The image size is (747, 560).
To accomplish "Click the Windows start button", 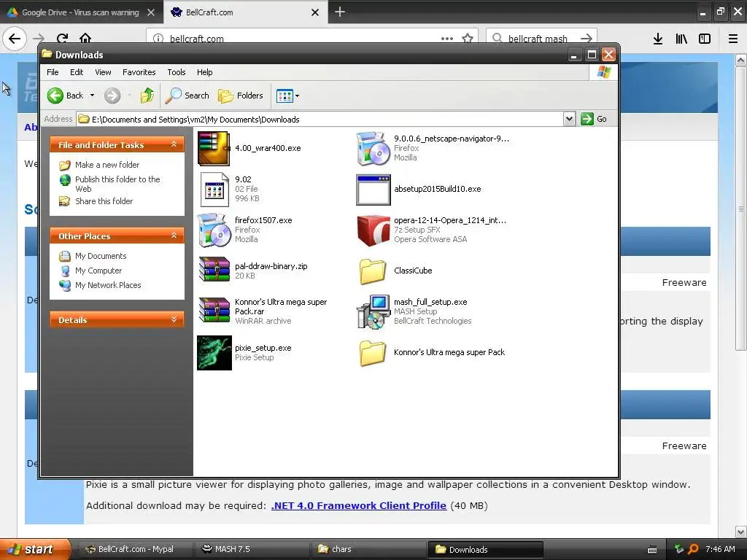I will coord(34,549).
